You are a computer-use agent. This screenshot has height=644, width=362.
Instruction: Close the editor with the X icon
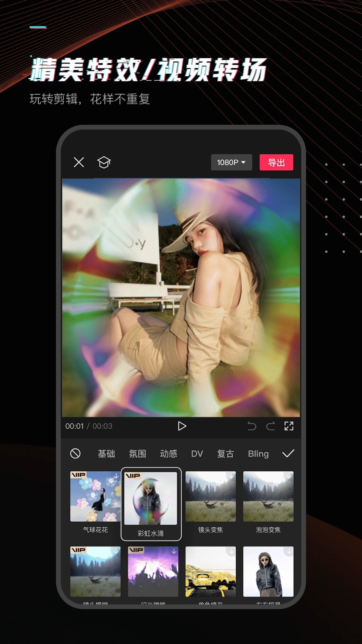79,162
